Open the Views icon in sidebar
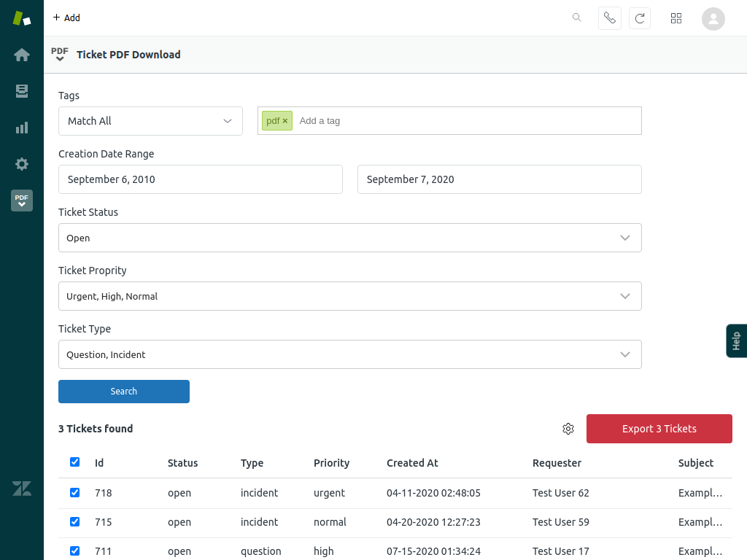Viewport: 747px width, 560px height. click(x=22, y=91)
